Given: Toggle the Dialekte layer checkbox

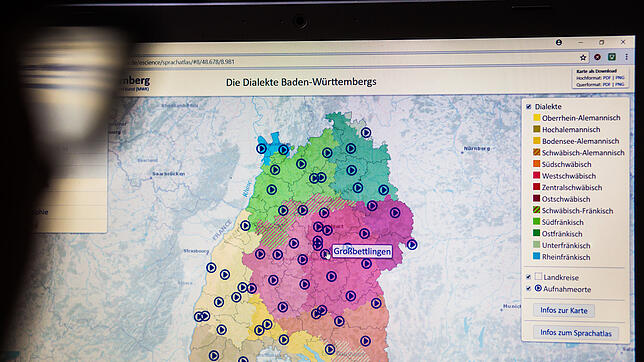Looking at the screenshot, I should 529,107.
